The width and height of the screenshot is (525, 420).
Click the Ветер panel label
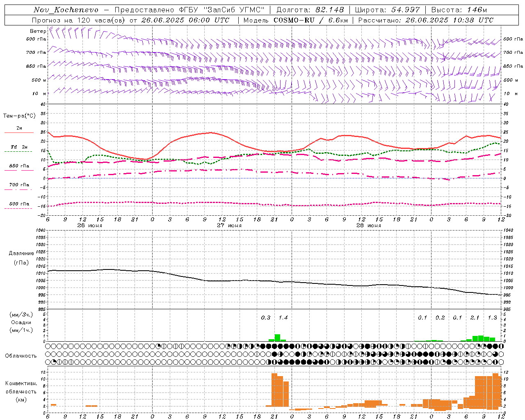[x=38, y=31]
